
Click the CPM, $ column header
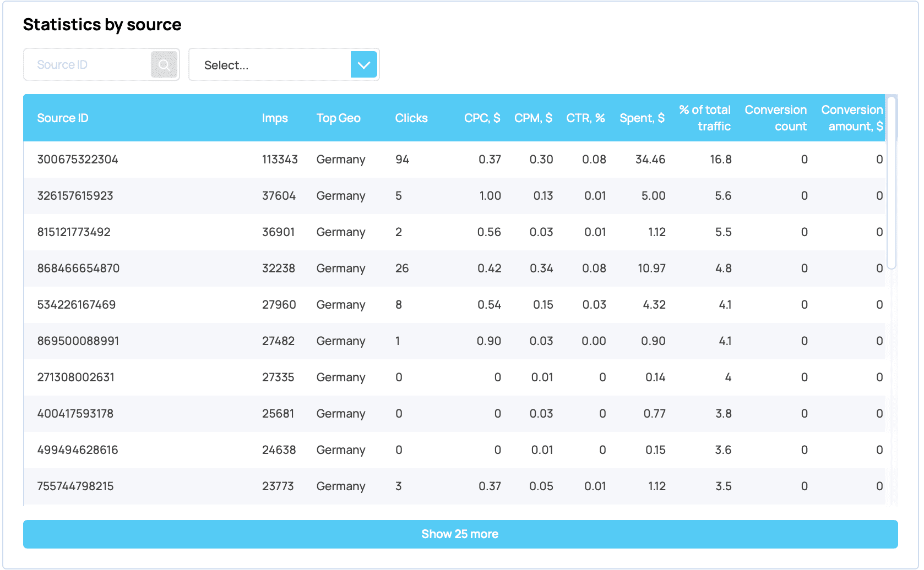(532, 118)
